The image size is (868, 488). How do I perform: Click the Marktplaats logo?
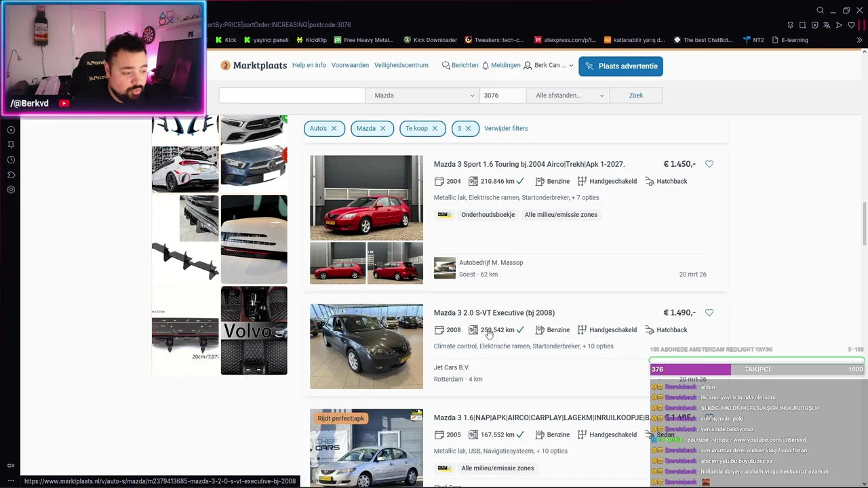(x=254, y=66)
